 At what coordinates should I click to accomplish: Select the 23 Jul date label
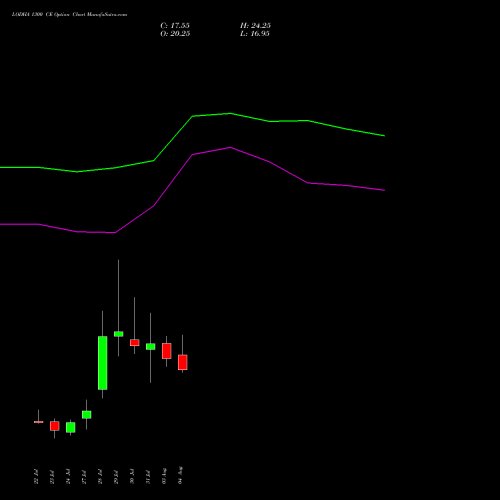[x=52, y=477]
